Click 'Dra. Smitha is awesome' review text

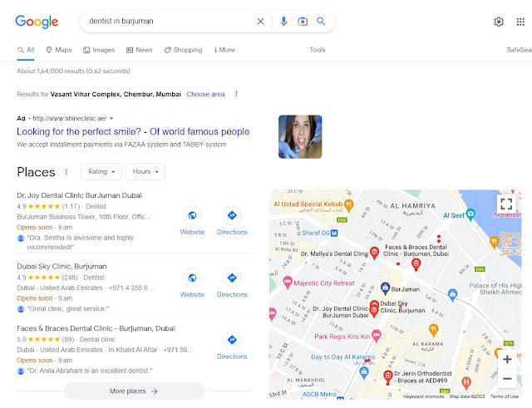[81, 242]
